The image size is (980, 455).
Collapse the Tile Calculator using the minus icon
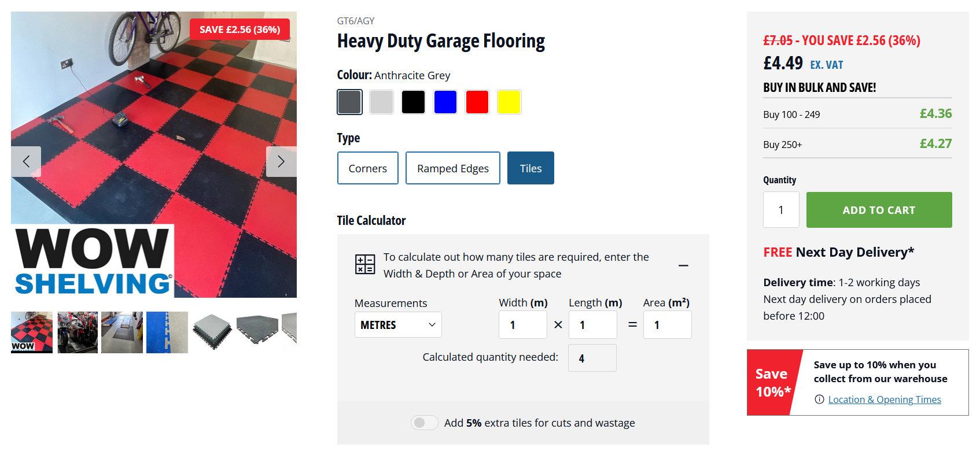click(x=683, y=265)
